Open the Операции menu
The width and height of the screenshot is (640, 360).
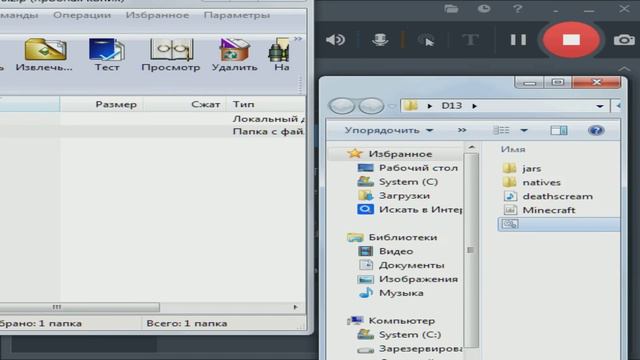click(82, 15)
